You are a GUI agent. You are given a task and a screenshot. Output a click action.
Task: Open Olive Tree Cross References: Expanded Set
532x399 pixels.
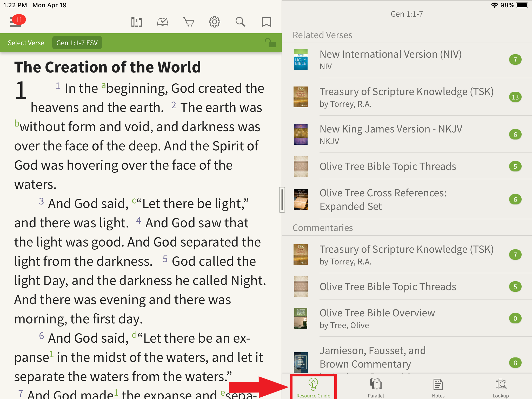pos(407,199)
